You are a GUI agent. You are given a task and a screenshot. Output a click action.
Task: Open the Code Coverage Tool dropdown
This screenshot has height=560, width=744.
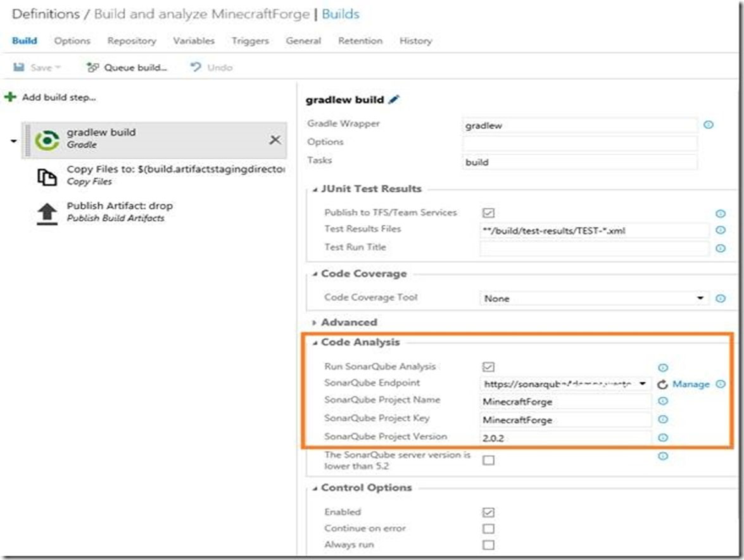(x=594, y=298)
